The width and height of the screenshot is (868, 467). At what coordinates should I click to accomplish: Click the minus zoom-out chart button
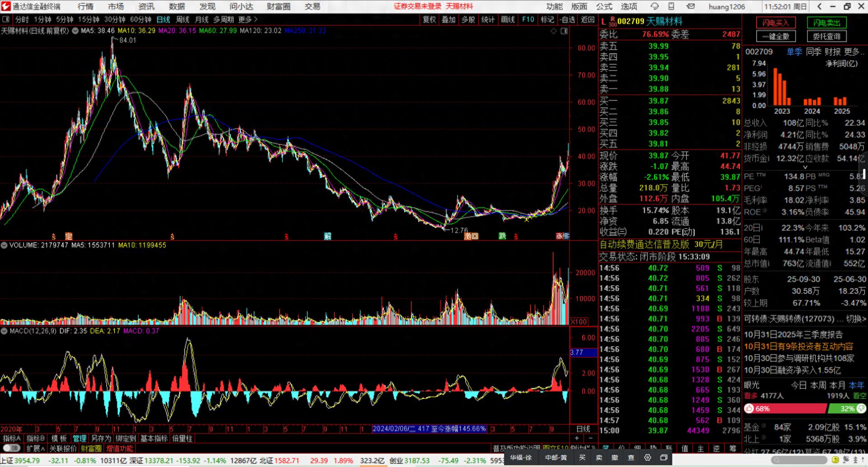click(x=590, y=438)
